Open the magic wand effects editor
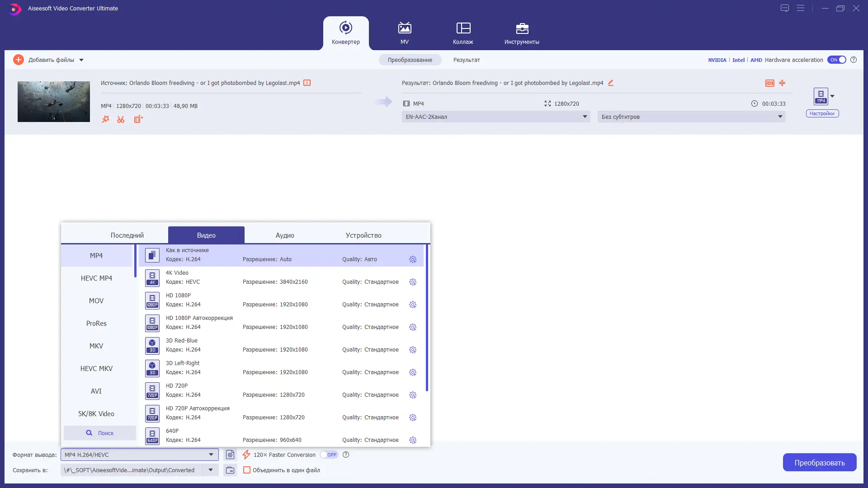 coord(105,119)
